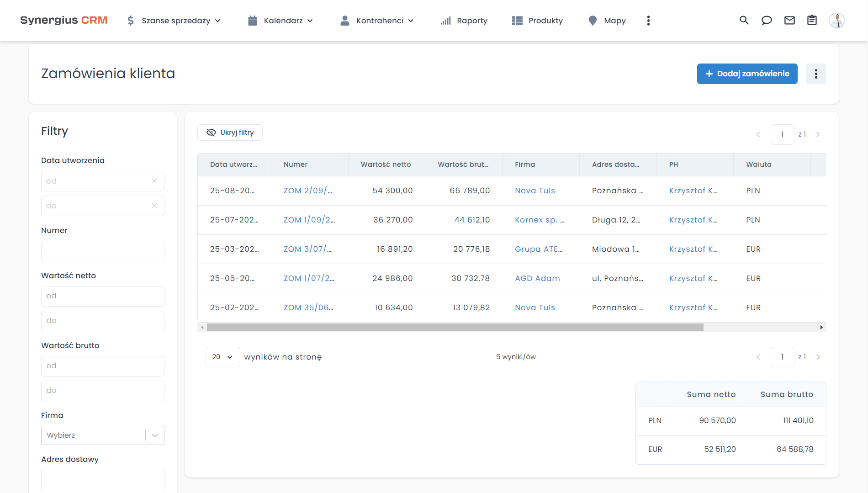The image size is (868, 493).
Task: Clear the 'do' date filter with the X
Action: [x=154, y=206]
